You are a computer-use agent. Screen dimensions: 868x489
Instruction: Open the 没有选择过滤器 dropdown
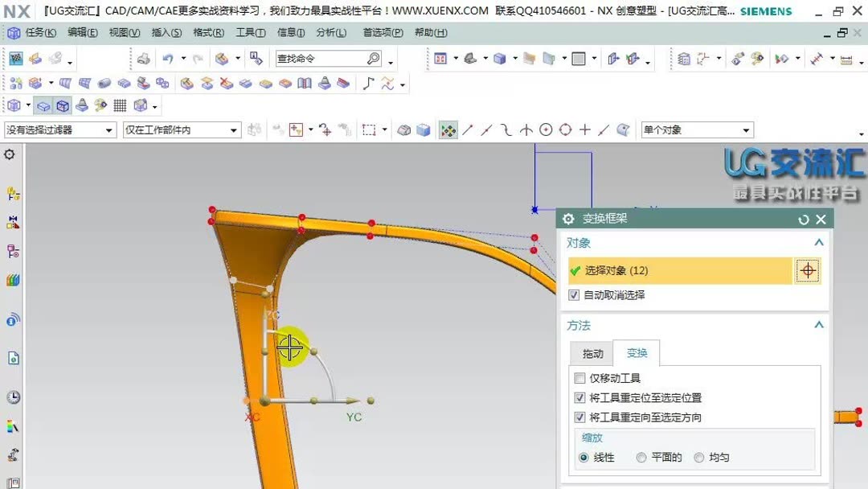(x=108, y=129)
